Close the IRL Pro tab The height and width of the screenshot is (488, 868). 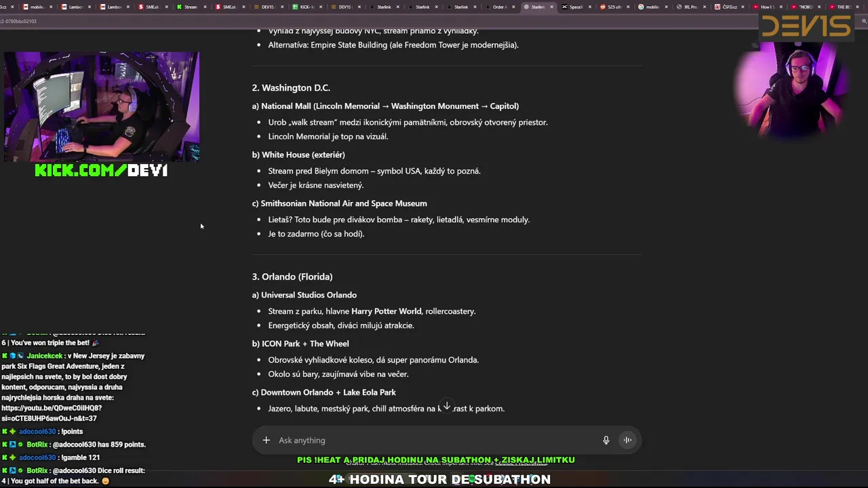pyautogui.click(x=705, y=7)
